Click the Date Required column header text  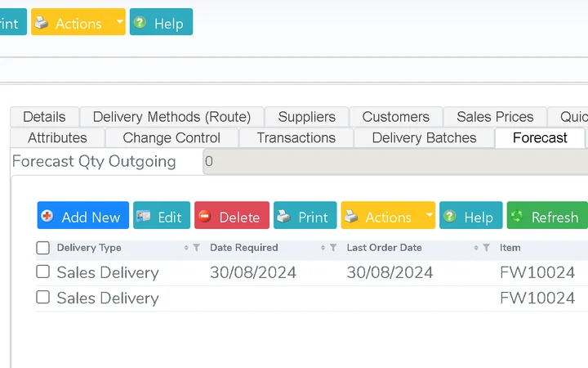pyautogui.click(x=244, y=248)
